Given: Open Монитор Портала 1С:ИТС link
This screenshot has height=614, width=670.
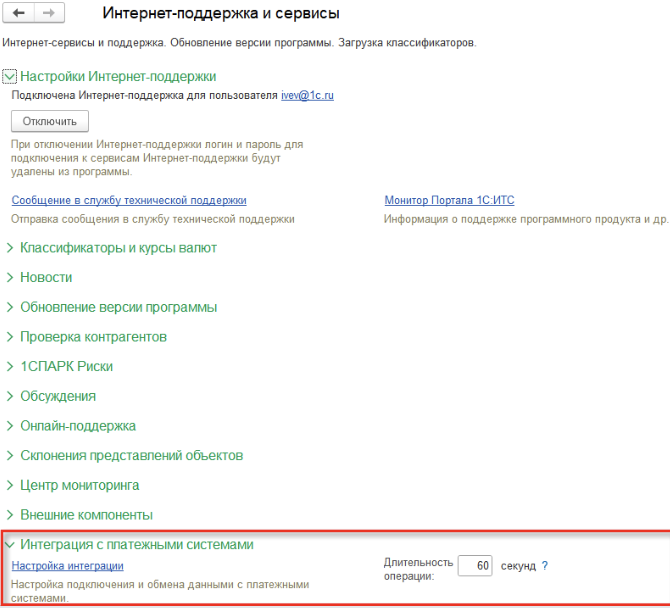Looking at the screenshot, I should pos(449,200).
